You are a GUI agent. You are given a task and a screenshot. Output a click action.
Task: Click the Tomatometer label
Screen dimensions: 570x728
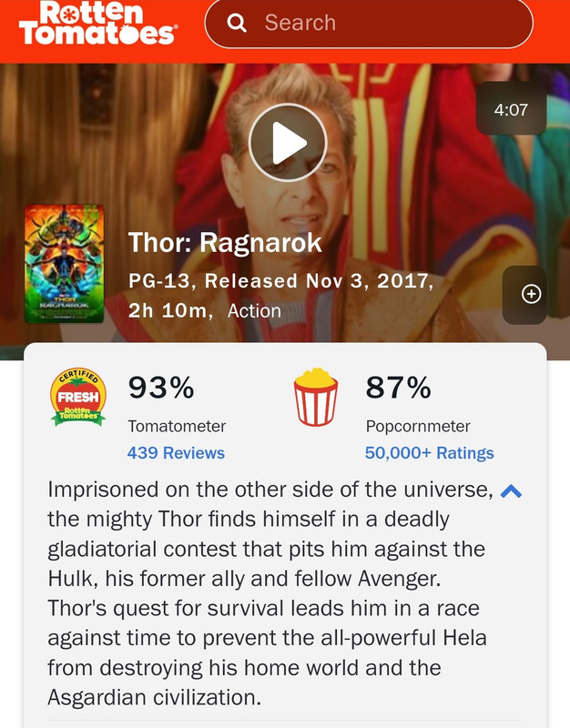pos(177,426)
